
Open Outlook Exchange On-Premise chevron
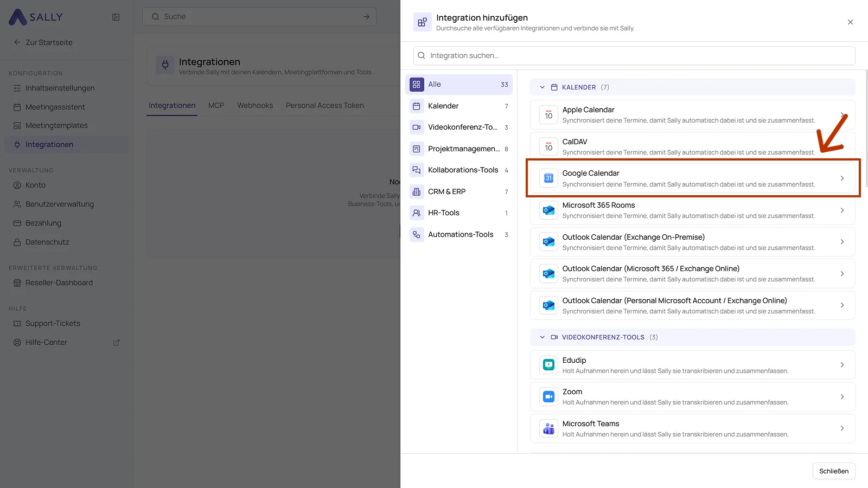coord(842,242)
